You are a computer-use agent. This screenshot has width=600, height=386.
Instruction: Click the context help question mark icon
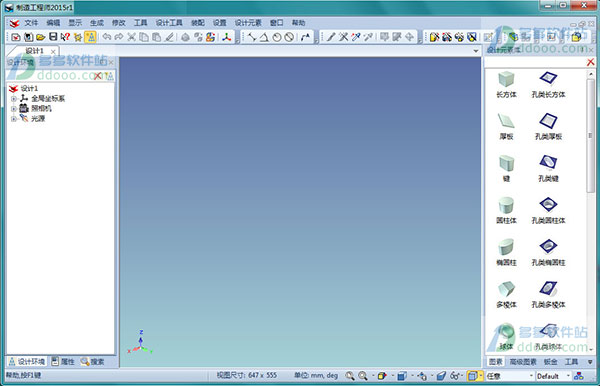pyautogui.click(x=65, y=37)
